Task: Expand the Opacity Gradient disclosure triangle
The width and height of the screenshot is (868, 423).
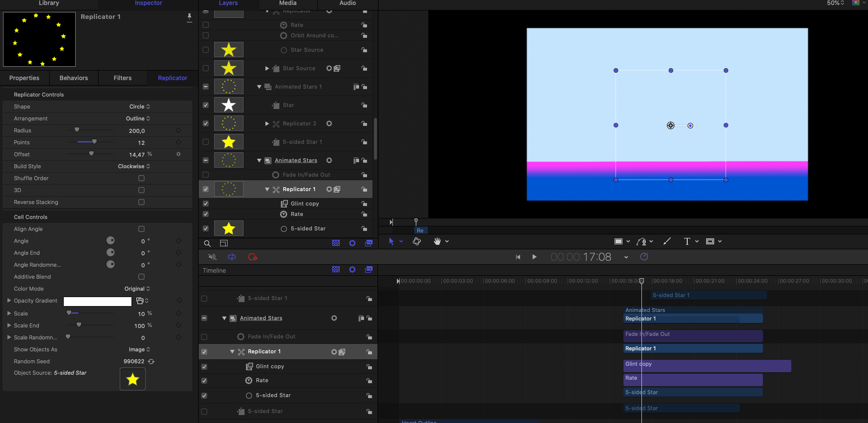Action: 9,301
